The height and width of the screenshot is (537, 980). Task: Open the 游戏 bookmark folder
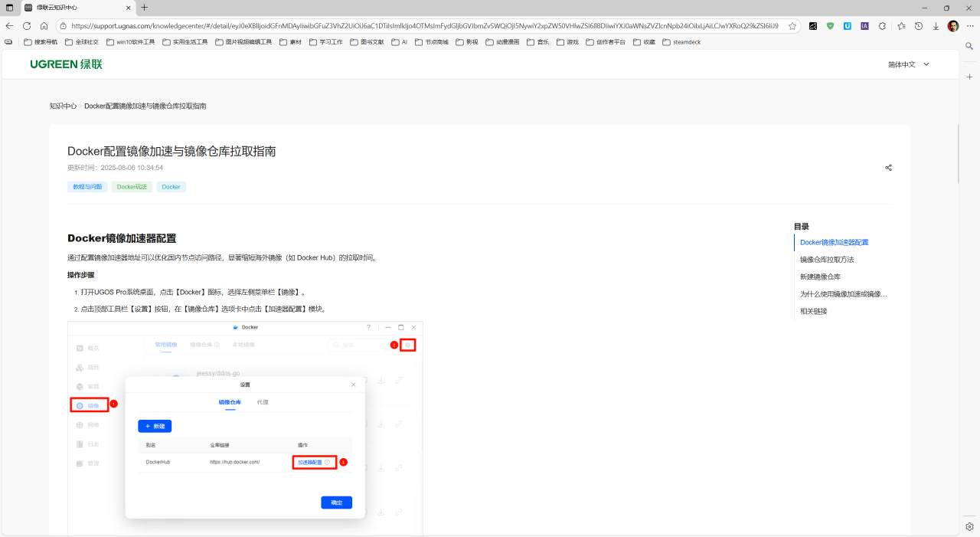point(567,42)
